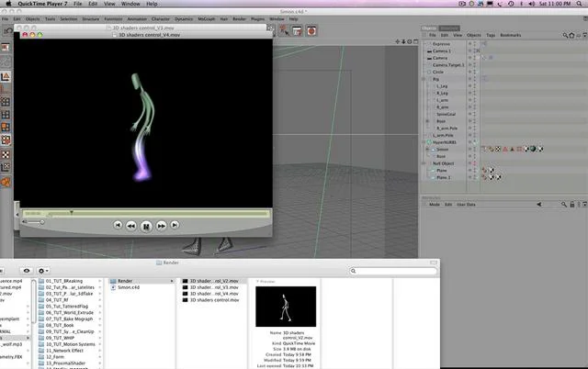Open the Object Manager Tags menu
The width and height of the screenshot is (588, 369).
pyautogui.click(x=491, y=35)
